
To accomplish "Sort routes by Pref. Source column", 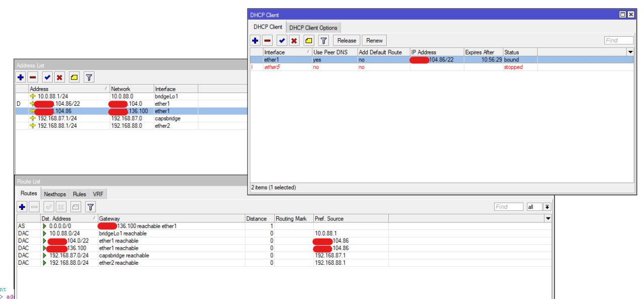I will coord(351,218).
